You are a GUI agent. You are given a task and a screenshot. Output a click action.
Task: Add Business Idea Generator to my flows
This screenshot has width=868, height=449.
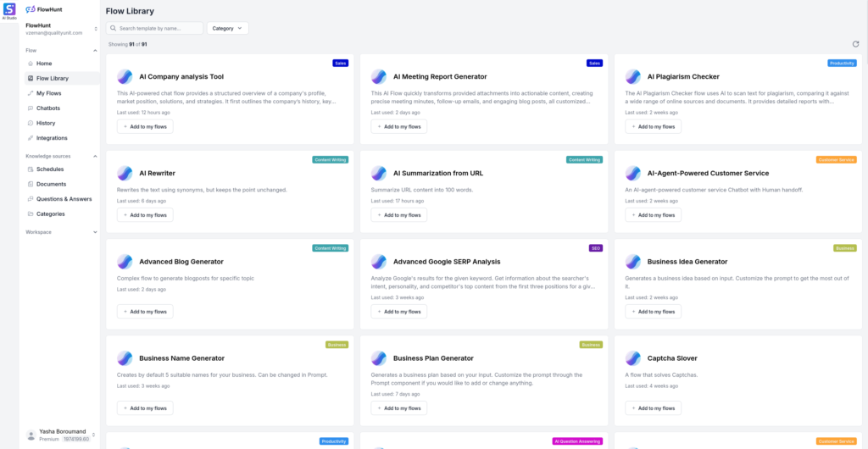click(653, 312)
